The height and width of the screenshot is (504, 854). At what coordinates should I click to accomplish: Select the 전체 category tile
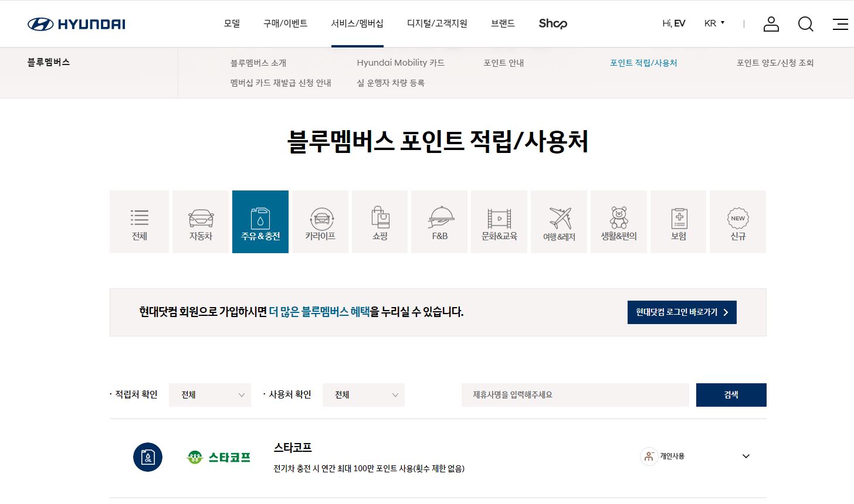140,222
